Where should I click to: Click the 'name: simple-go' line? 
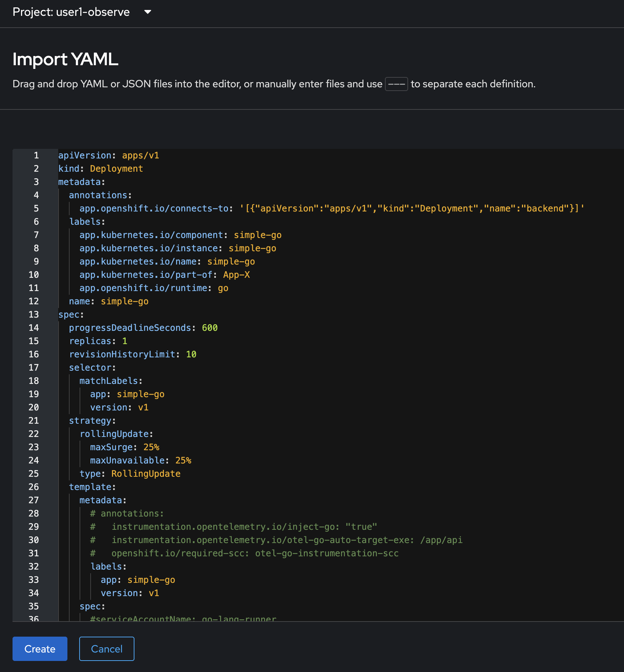click(109, 301)
